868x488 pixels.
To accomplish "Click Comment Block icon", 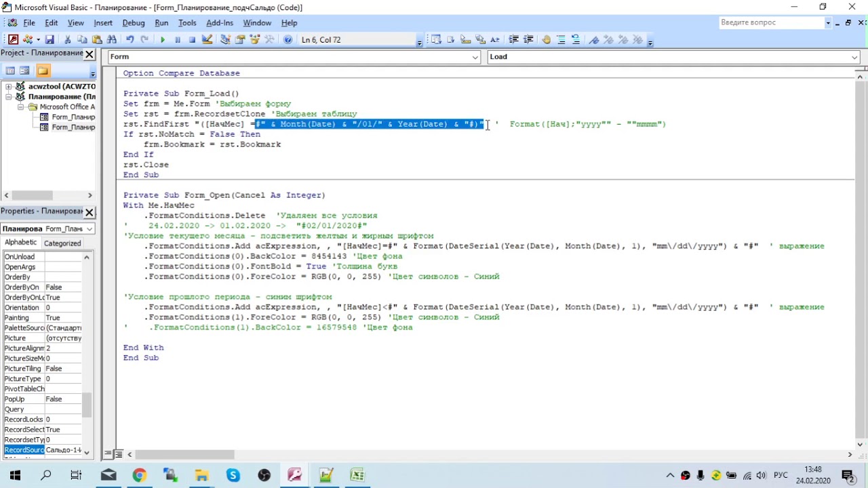I will coord(561,40).
